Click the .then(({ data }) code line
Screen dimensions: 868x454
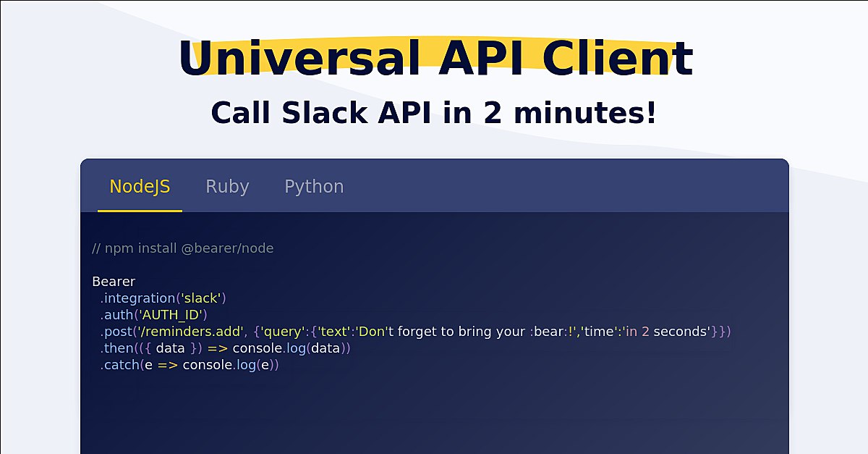pos(226,348)
